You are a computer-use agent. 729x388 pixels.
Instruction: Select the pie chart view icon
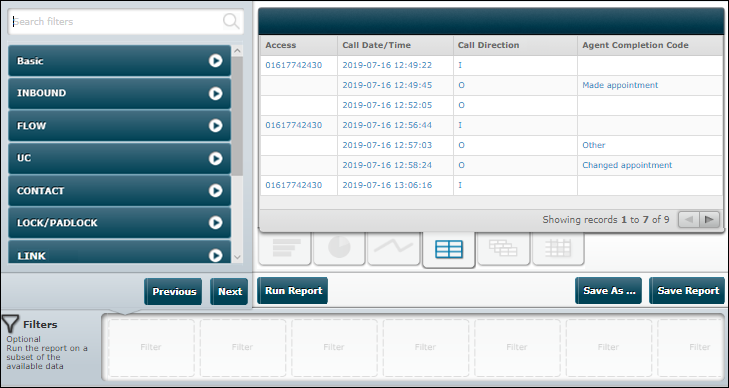pyautogui.click(x=339, y=249)
